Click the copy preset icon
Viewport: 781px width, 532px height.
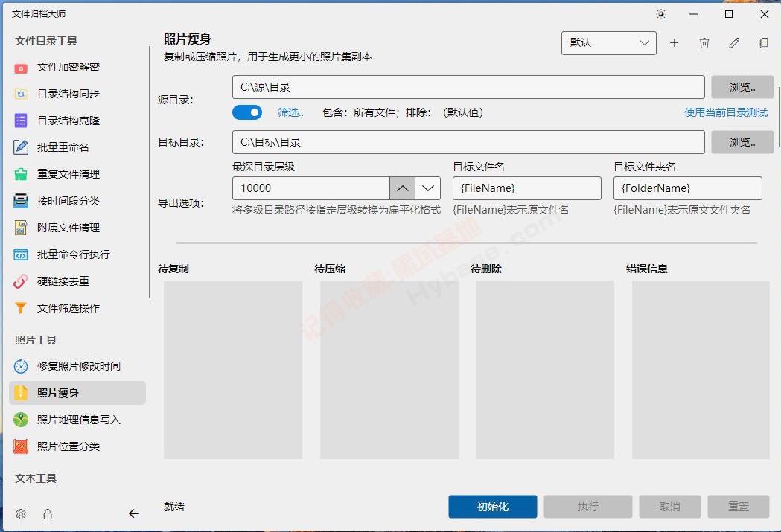point(764,43)
